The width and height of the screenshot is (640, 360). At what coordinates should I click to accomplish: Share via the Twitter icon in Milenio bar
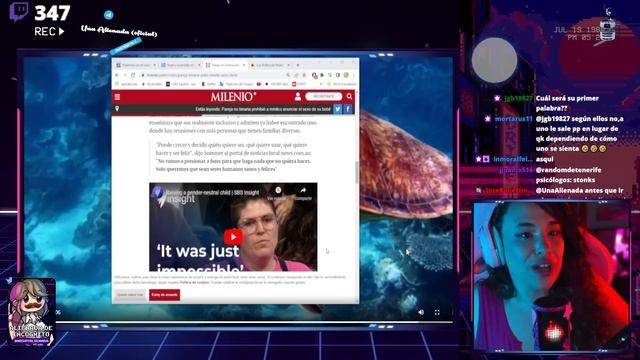(x=338, y=109)
